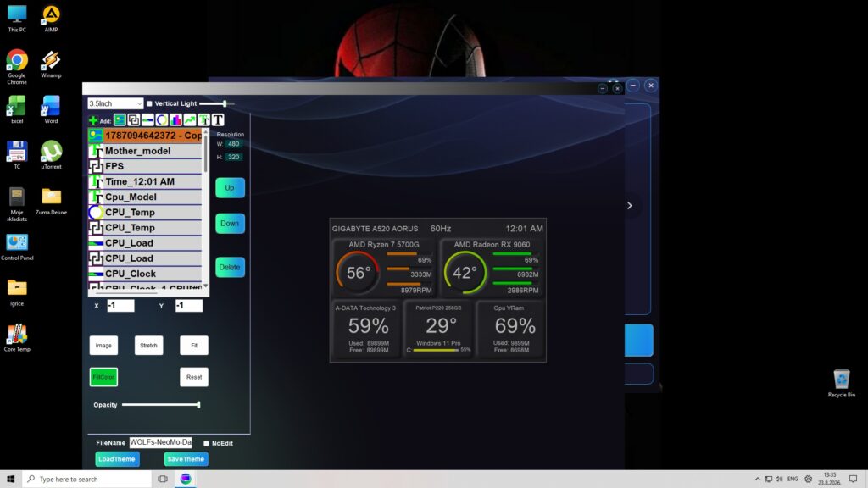This screenshot has height=488, width=868.
Task: Click the Stretch button
Action: click(148, 346)
